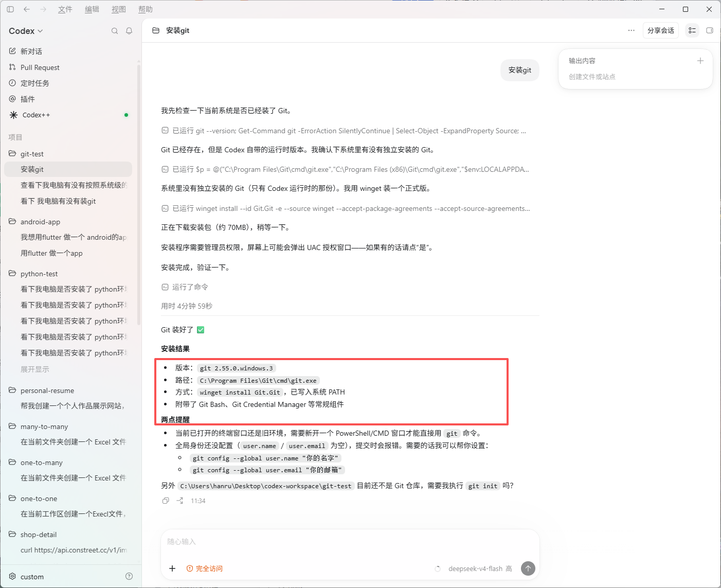
Task: Open the 完全访问 permission selector
Action: pos(205,568)
